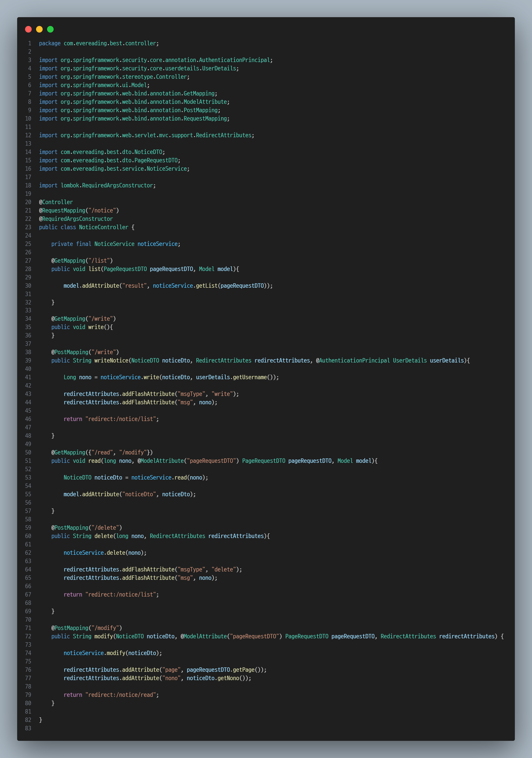Click line number 83 in gutter

coord(28,728)
